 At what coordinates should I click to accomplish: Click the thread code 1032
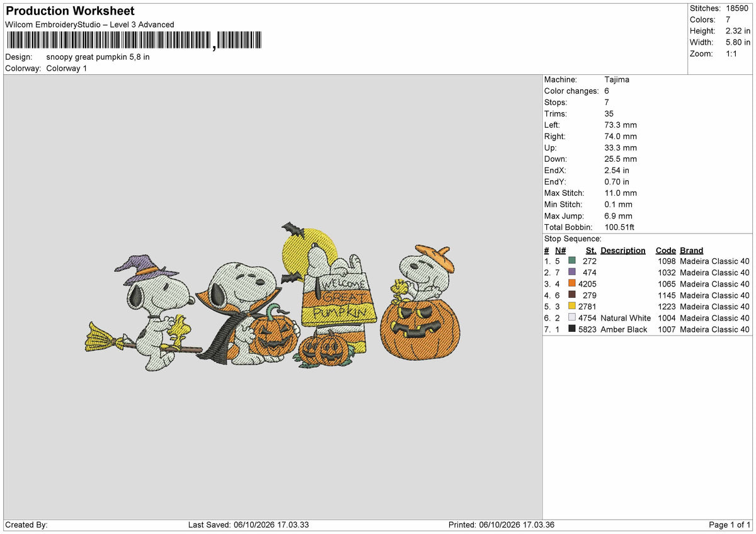pyautogui.click(x=667, y=272)
